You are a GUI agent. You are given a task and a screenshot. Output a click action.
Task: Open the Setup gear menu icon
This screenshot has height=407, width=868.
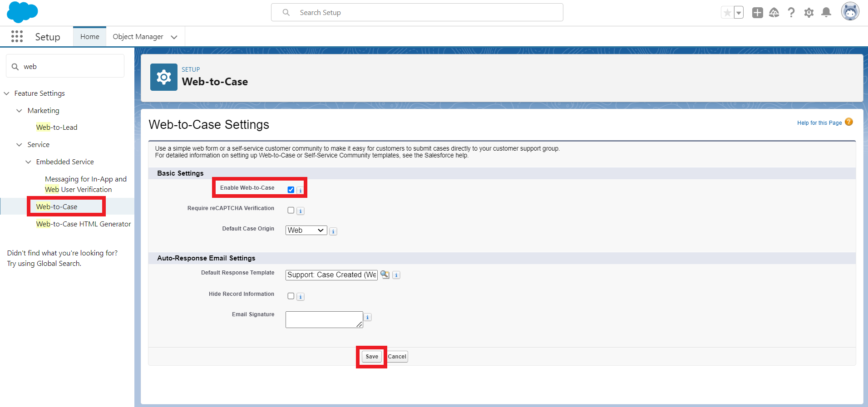[x=809, y=13]
